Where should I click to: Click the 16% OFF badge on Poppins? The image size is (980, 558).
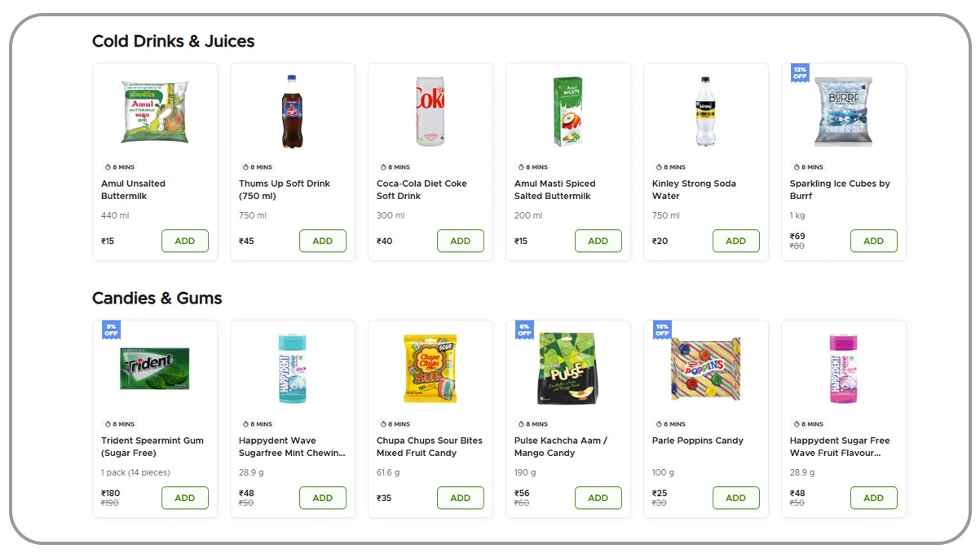[x=662, y=330]
